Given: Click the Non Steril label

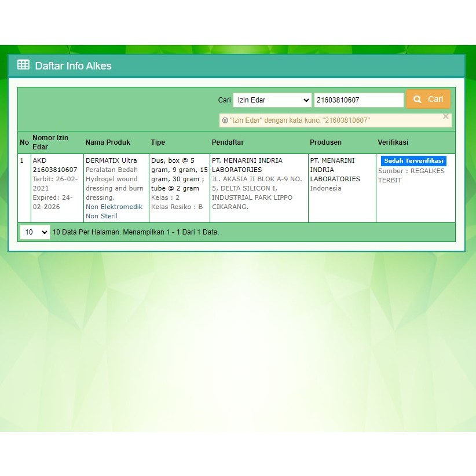Looking at the screenshot, I should pos(101,216).
